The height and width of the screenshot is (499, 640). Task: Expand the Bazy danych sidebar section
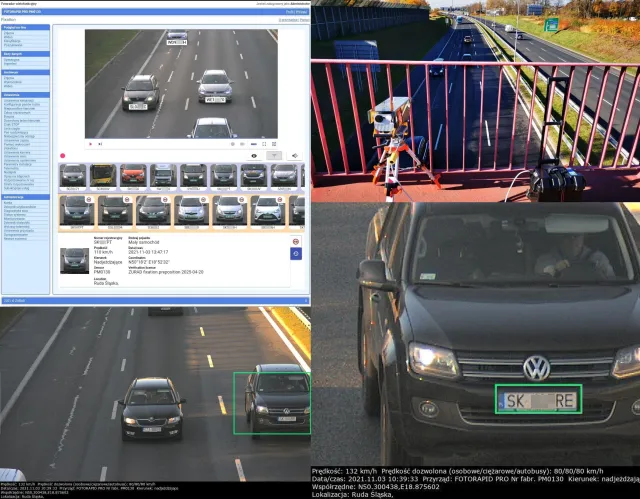tap(26, 54)
